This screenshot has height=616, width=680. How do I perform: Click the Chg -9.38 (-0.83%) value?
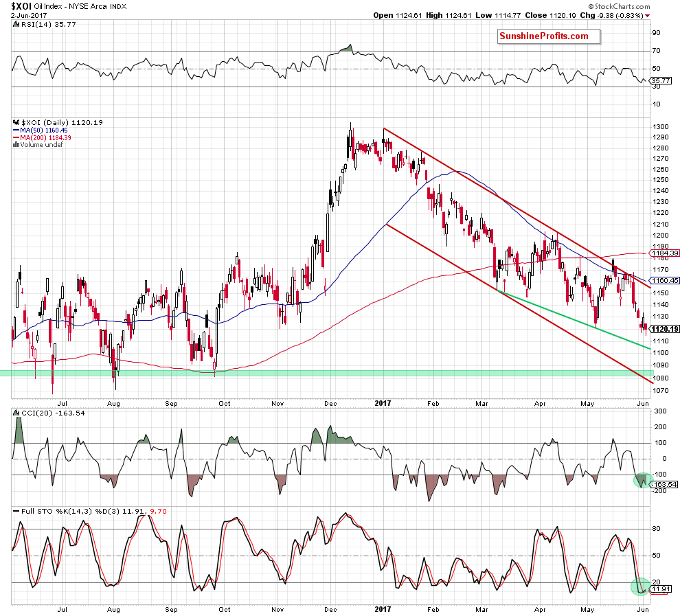pos(611,15)
